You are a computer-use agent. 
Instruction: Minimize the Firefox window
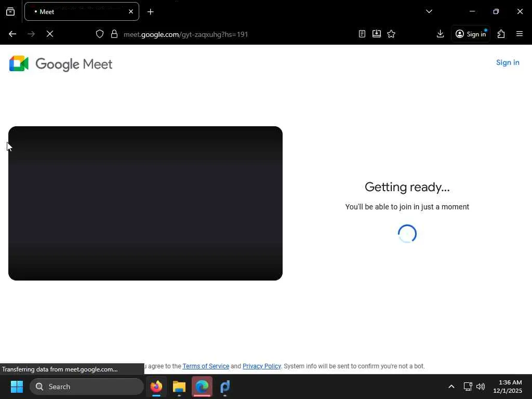tap(472, 11)
